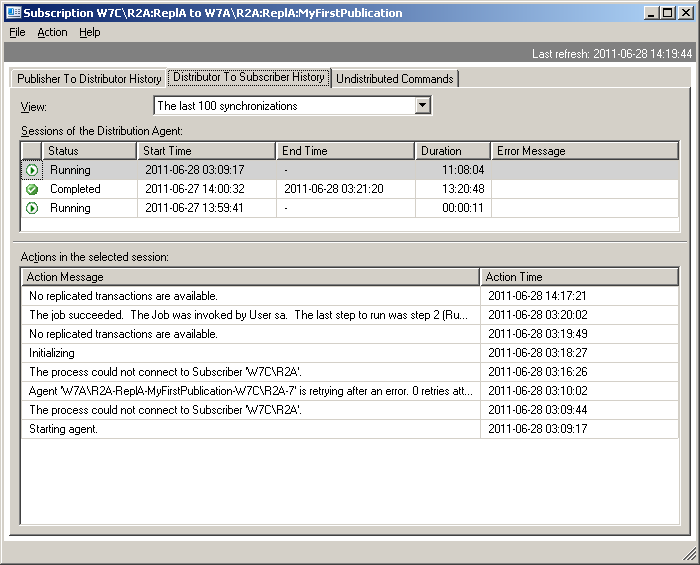Sort sessions by Duration column header
Screen dimensions: 700x565
[x=453, y=151]
